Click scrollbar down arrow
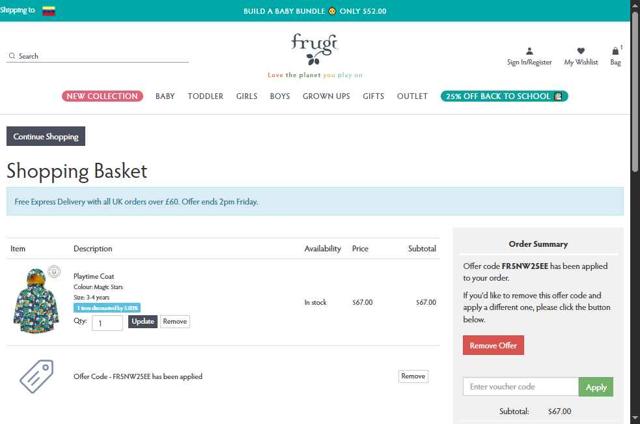Screen dimensions: 640x424 (x=635, y=419)
